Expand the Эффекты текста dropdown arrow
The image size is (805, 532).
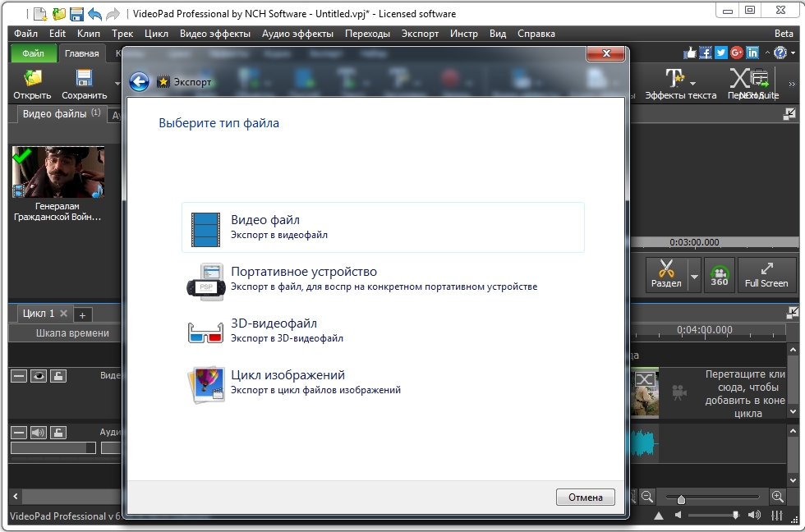[693, 84]
